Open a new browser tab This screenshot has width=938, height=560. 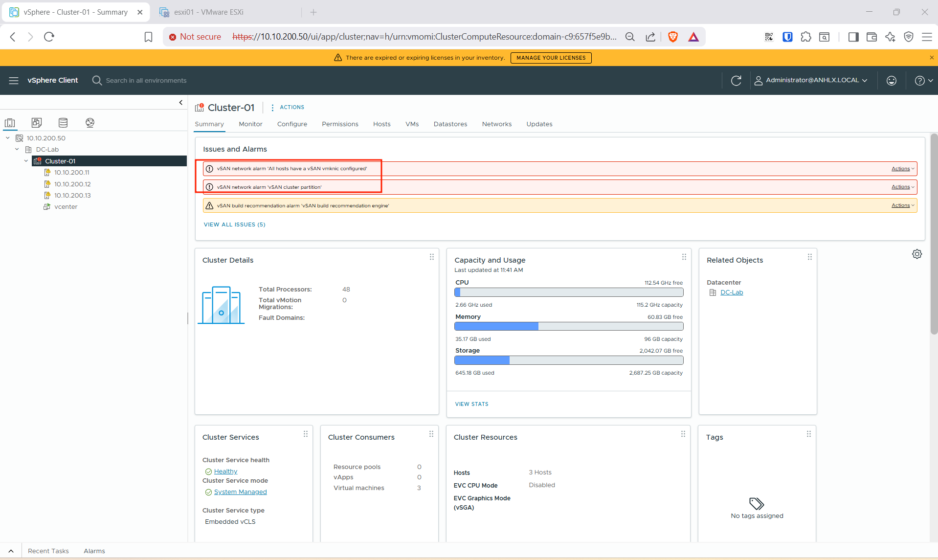click(313, 12)
